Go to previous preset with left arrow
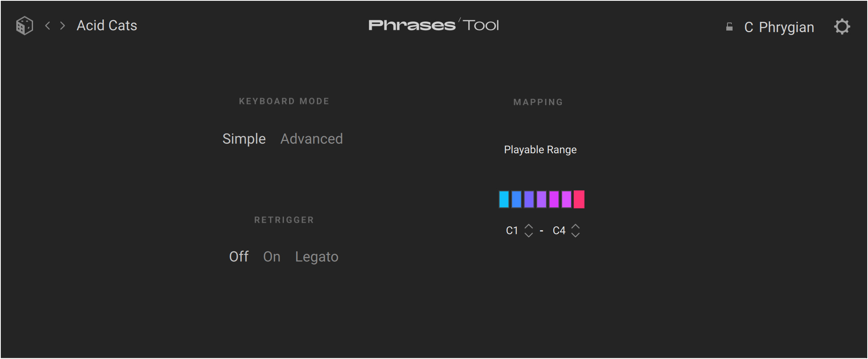 [48, 26]
